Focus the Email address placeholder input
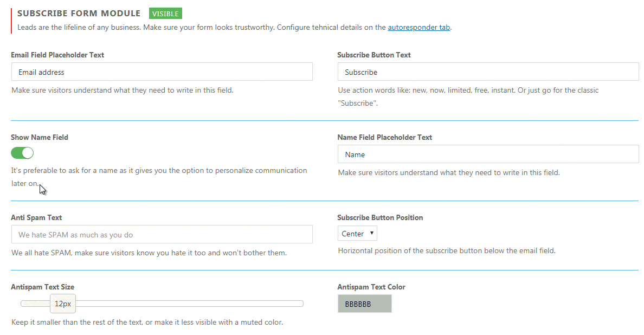This screenshot has height=335, width=644. [x=162, y=72]
